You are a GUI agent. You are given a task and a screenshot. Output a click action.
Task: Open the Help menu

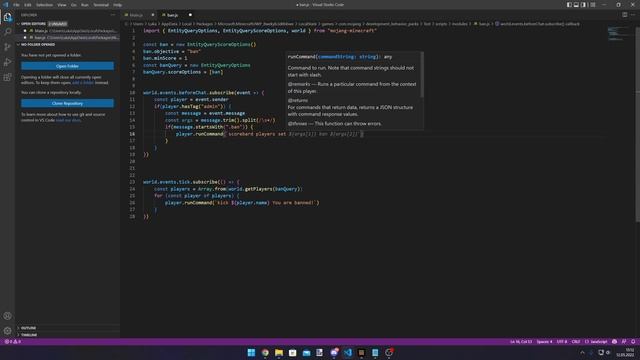click(x=118, y=5)
